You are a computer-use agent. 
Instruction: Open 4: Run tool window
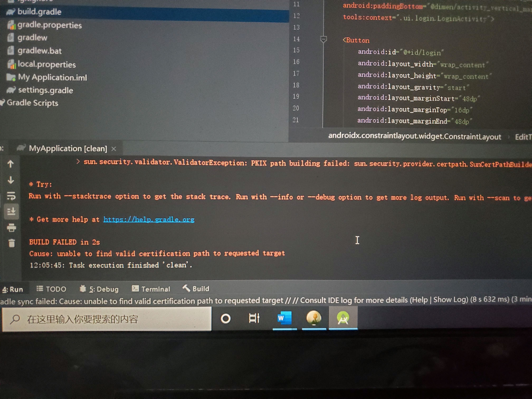13,289
